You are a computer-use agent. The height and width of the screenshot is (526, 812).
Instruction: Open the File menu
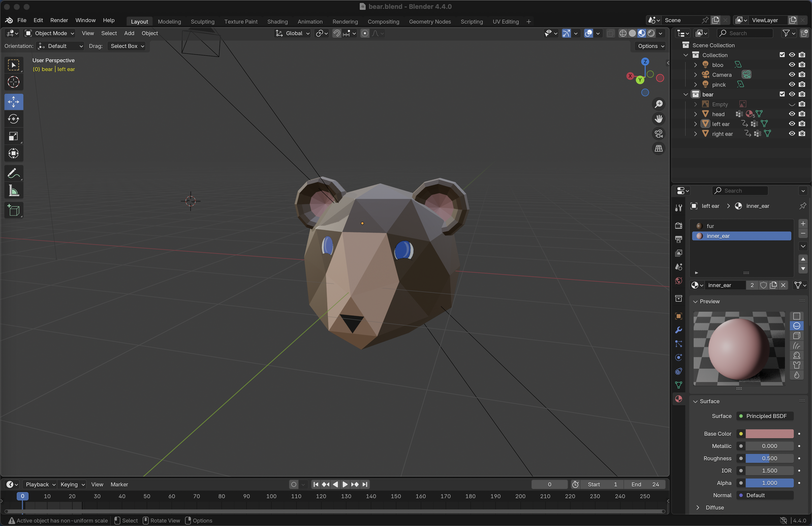pyautogui.click(x=22, y=20)
